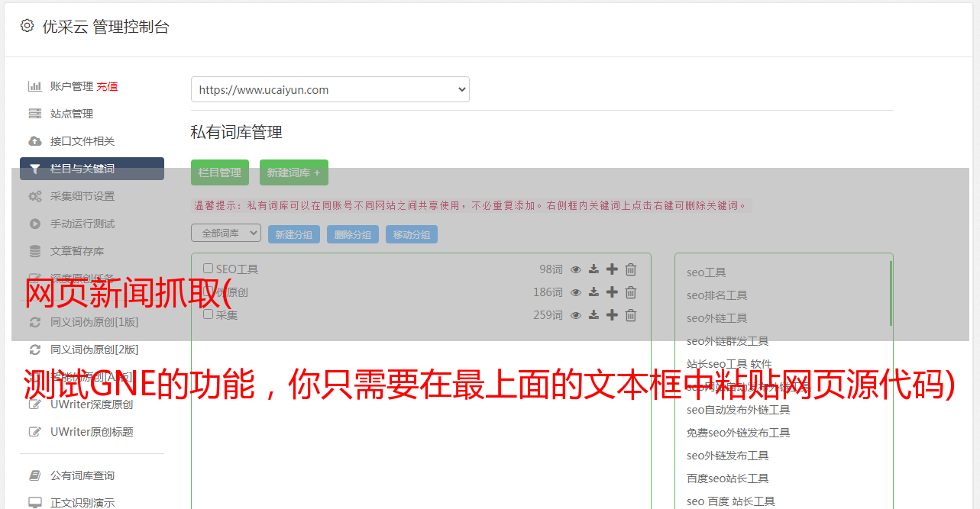Delete 采集 library with trash icon
The image size is (980, 509).
coord(631,315)
